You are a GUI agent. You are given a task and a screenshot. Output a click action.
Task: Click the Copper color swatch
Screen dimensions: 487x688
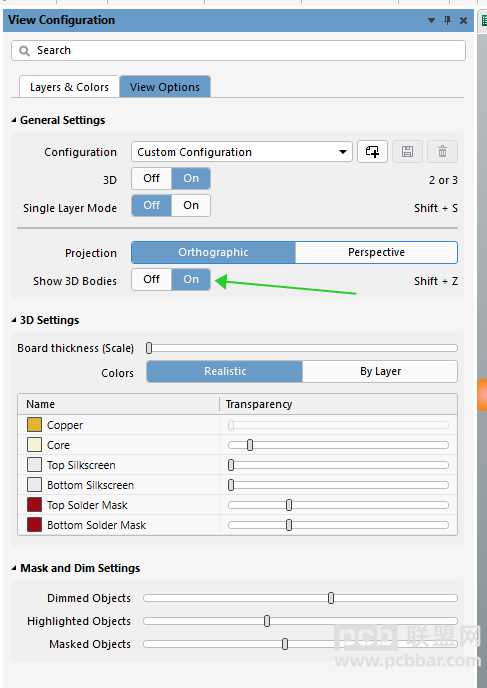pyautogui.click(x=34, y=425)
